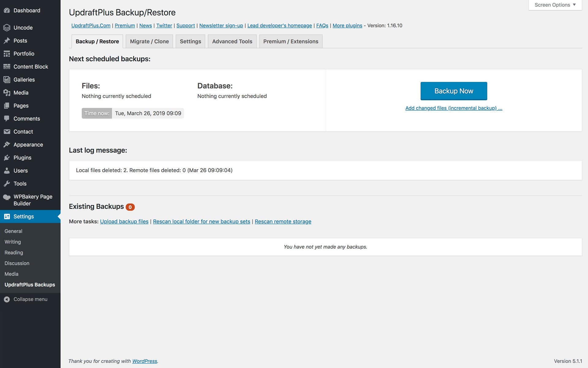Visit the Lead developer's homepage link

(280, 25)
